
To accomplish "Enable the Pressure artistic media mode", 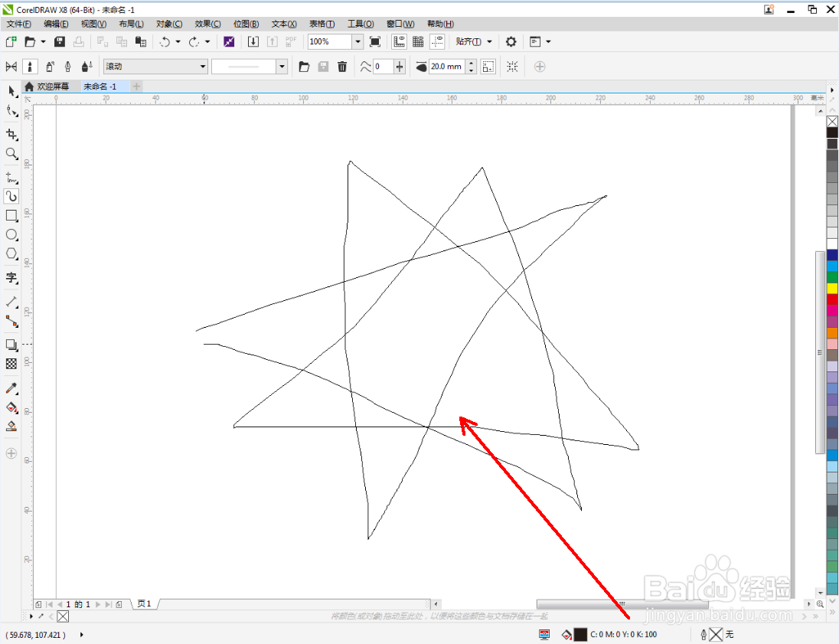I will tap(87, 67).
